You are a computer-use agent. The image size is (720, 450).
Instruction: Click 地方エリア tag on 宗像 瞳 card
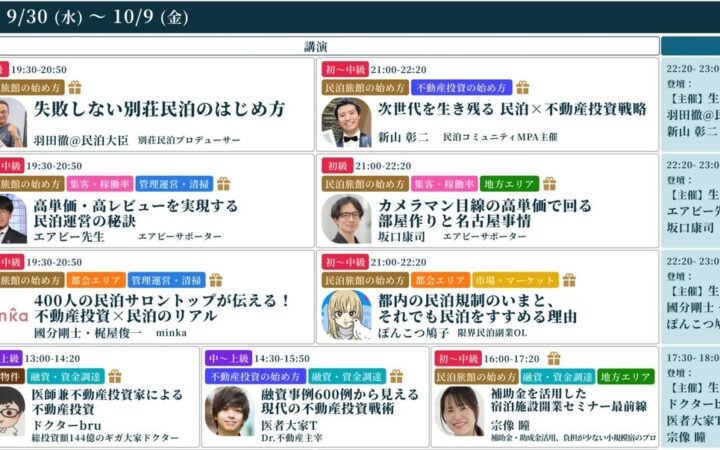pos(625,377)
